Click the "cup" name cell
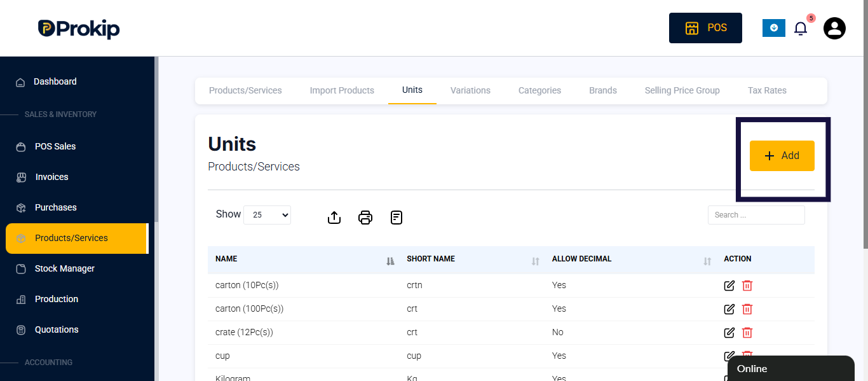 click(x=222, y=356)
